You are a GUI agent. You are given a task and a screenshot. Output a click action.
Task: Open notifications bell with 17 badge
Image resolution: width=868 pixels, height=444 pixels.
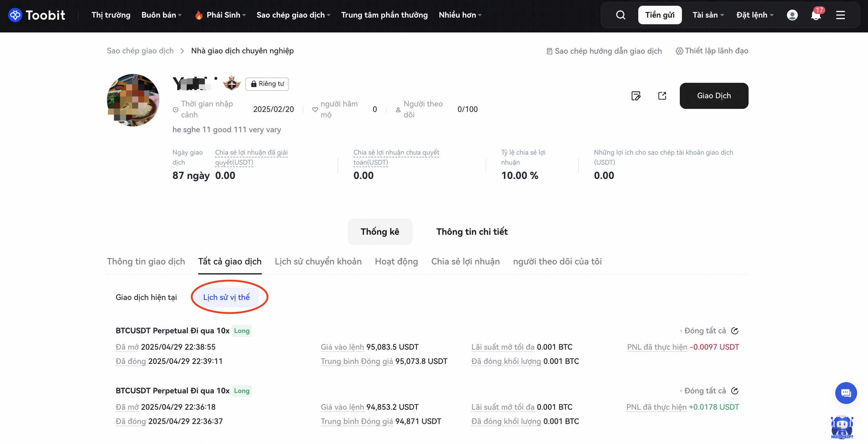(x=816, y=15)
